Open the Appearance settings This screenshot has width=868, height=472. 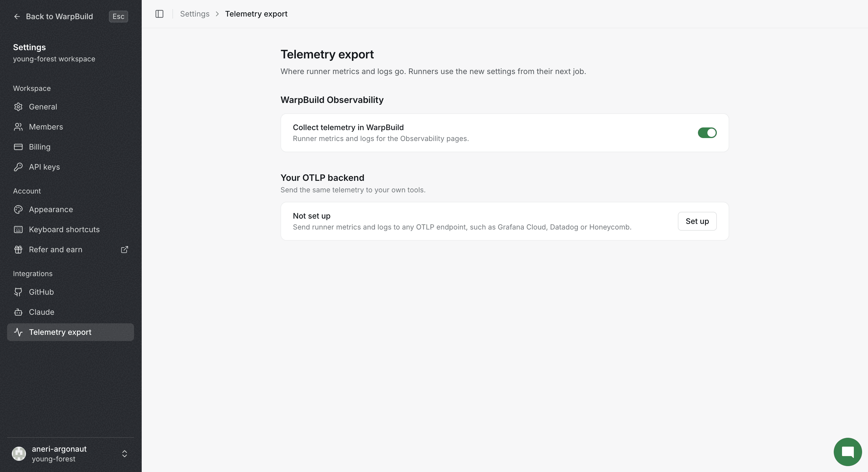point(71,209)
